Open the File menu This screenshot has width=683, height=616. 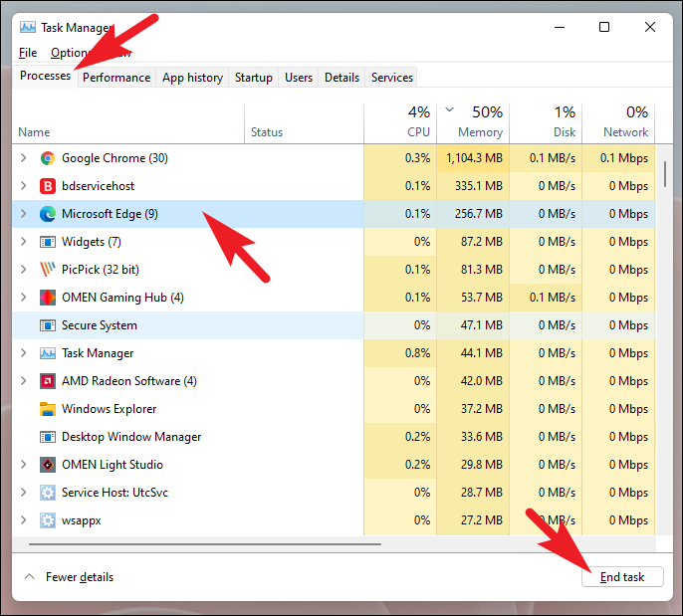click(28, 53)
